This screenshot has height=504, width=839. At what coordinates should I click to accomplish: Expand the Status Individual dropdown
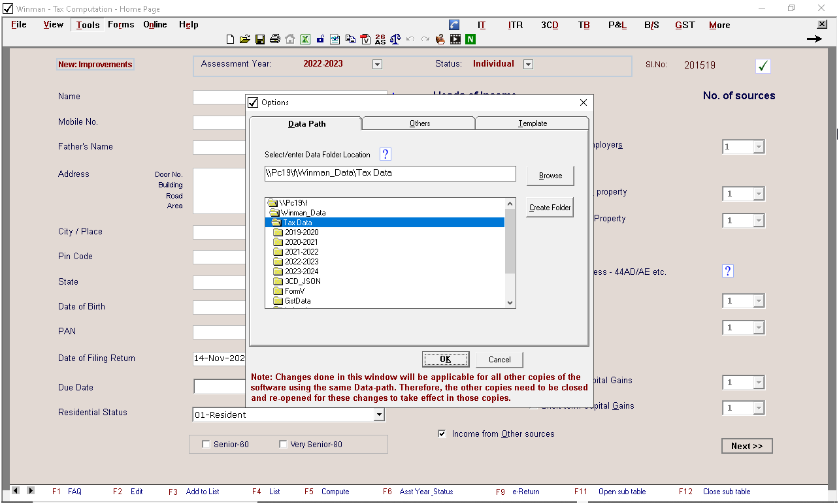528,64
